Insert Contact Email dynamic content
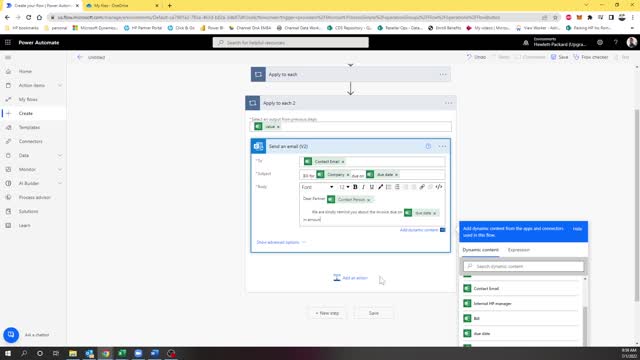 [x=521, y=289]
